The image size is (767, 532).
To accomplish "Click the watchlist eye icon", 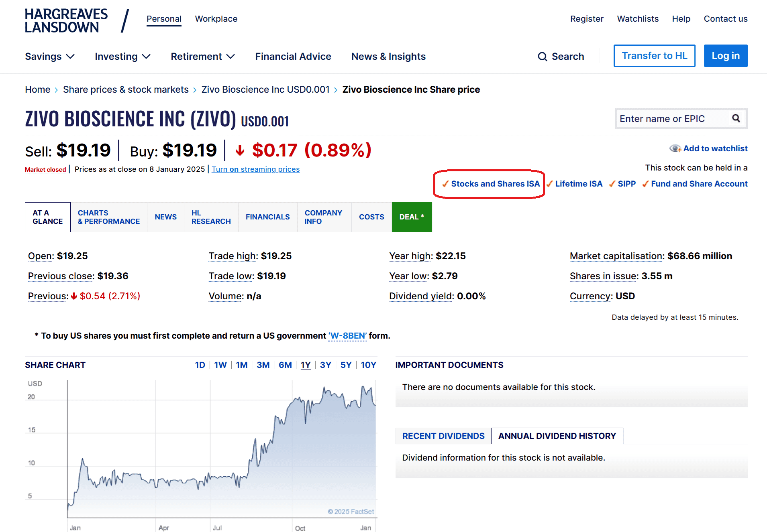I will [675, 148].
